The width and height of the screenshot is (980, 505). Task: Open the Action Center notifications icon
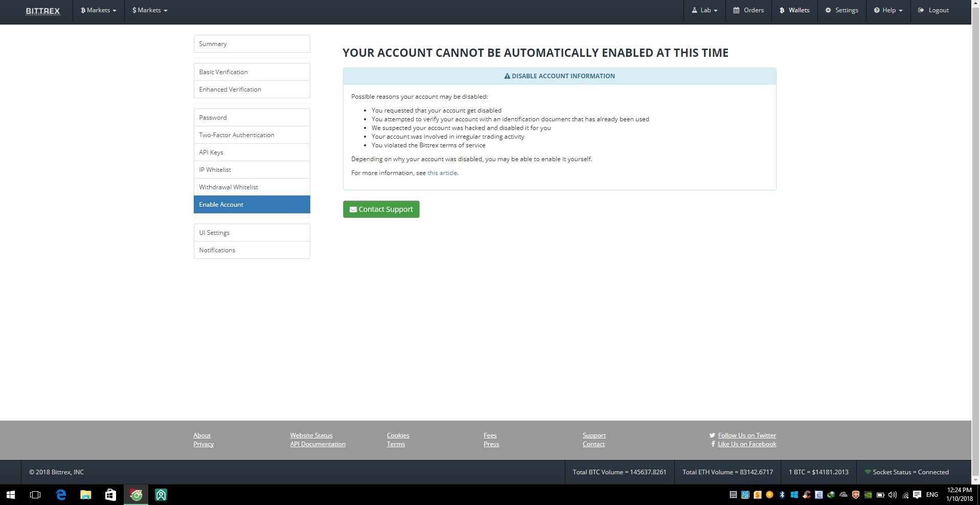coord(917,495)
